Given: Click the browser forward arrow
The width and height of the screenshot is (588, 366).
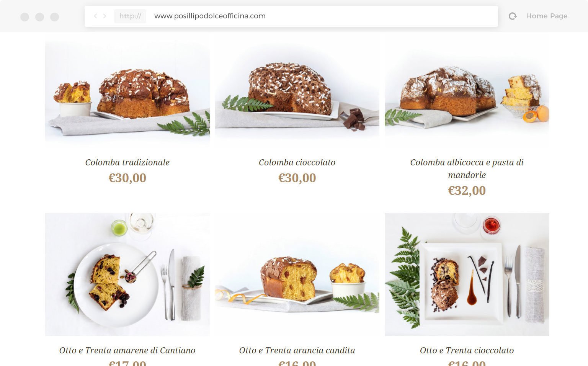Looking at the screenshot, I should [105, 16].
